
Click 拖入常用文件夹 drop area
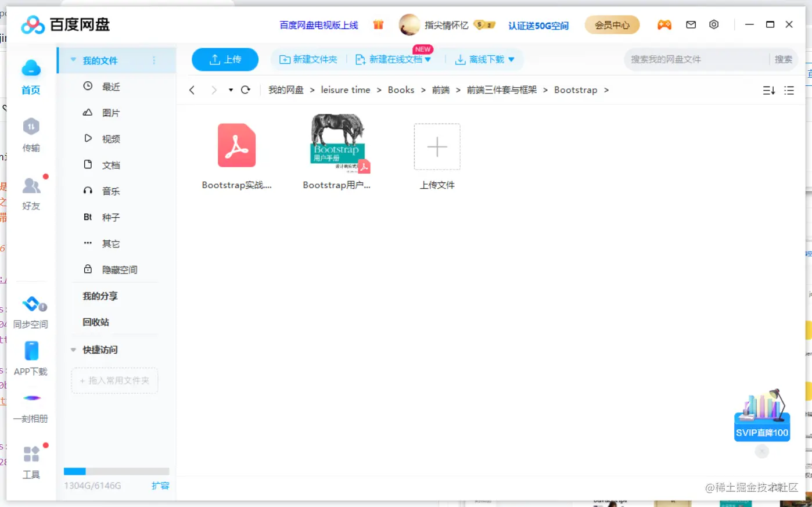coord(114,380)
